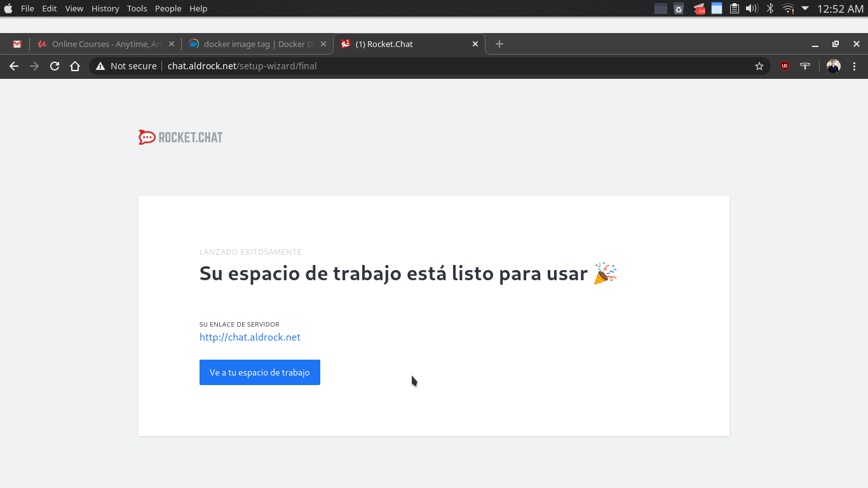Open the dark window tray icon
868x488 pixels.
point(661,8)
